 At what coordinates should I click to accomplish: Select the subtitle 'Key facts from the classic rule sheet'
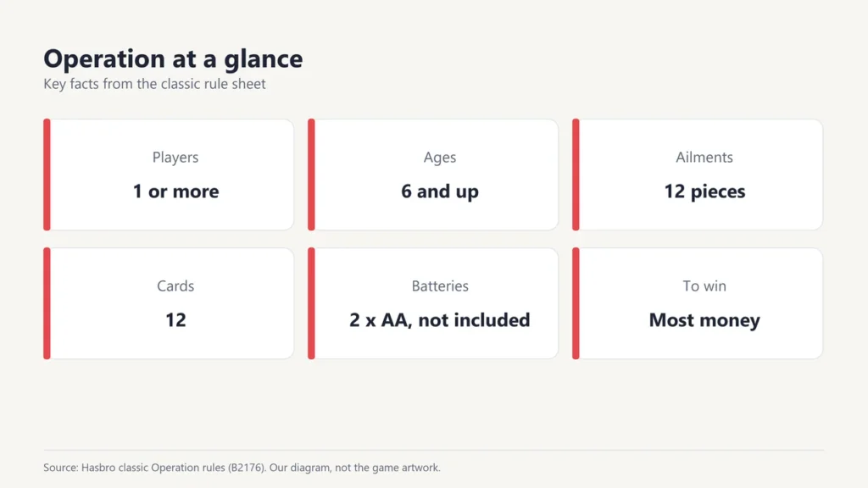coord(154,84)
